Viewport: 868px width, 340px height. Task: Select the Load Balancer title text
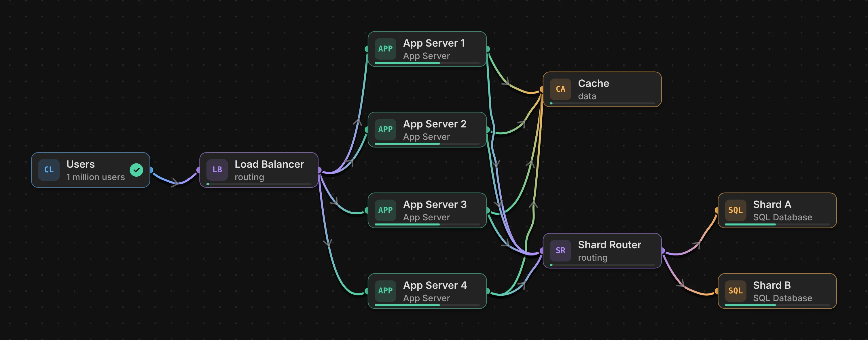269,164
